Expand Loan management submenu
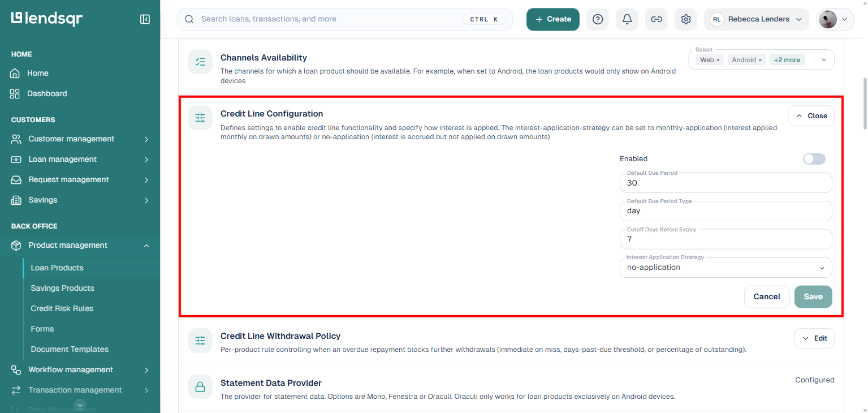Screen dimensions: 868x413 point(146,160)
